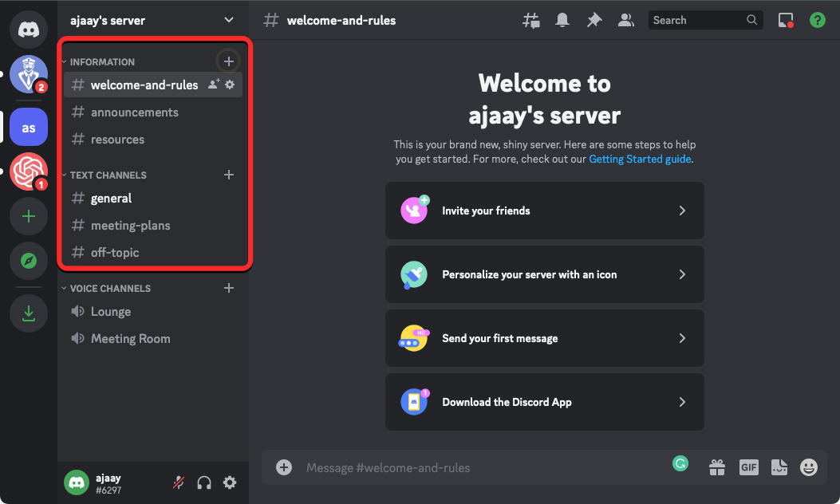Viewport: 840px width, 504px height.
Task: Collapse the Voice Channels category
Action: [110, 288]
